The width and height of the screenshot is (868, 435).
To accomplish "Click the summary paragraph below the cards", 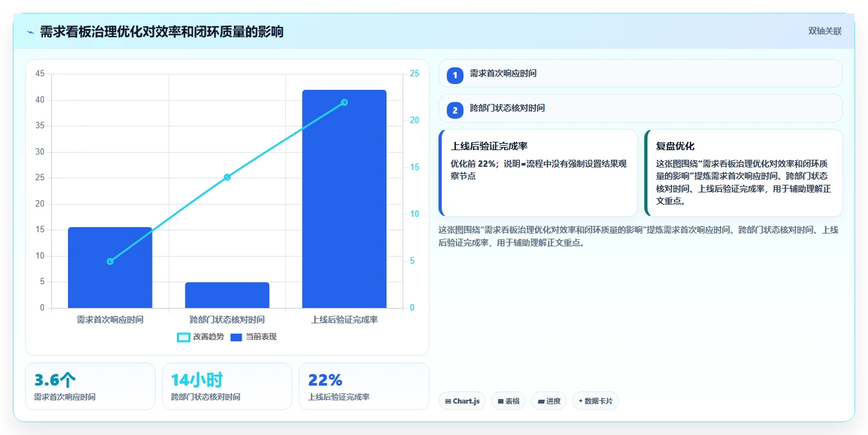I will pyautogui.click(x=638, y=236).
